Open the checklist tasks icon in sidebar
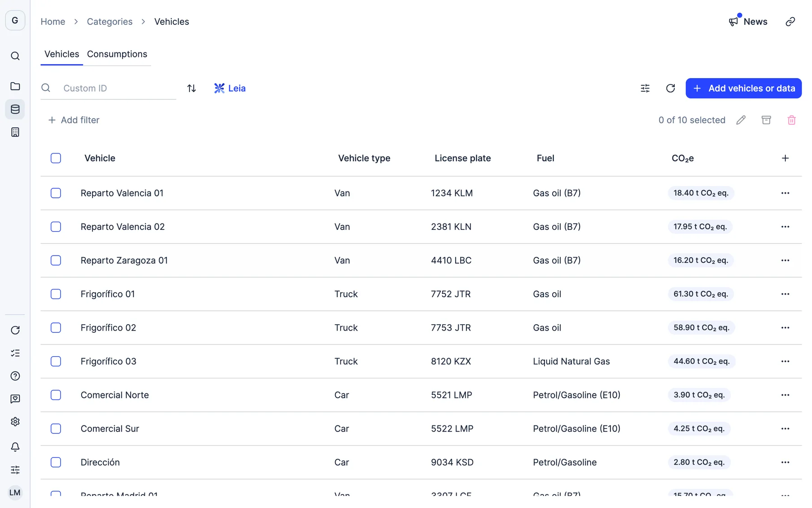Image resolution: width=812 pixels, height=508 pixels. (15, 353)
